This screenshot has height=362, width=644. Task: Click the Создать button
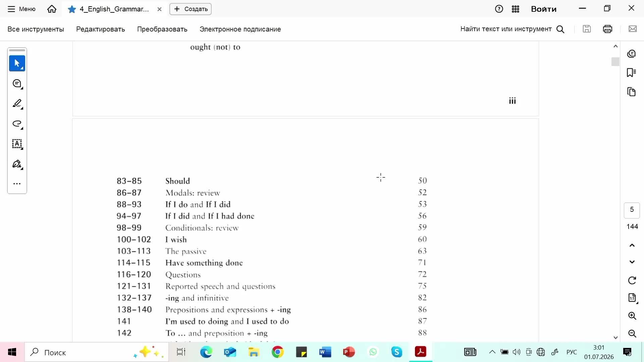[x=191, y=9]
